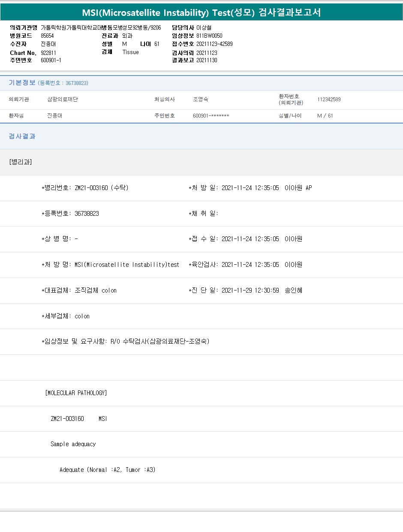Select the 처방의사 name 조영숙
403x532 pixels.
click(x=201, y=100)
